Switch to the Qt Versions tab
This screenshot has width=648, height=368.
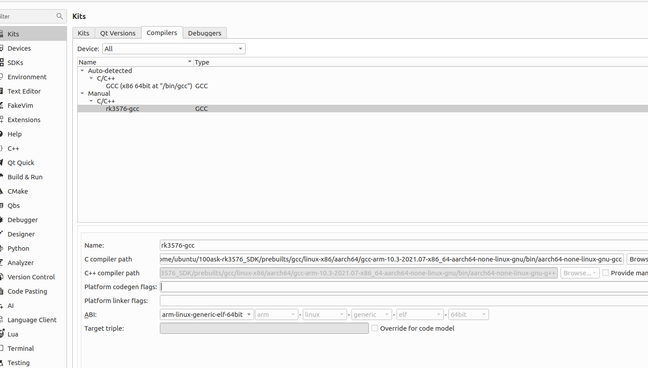click(118, 33)
